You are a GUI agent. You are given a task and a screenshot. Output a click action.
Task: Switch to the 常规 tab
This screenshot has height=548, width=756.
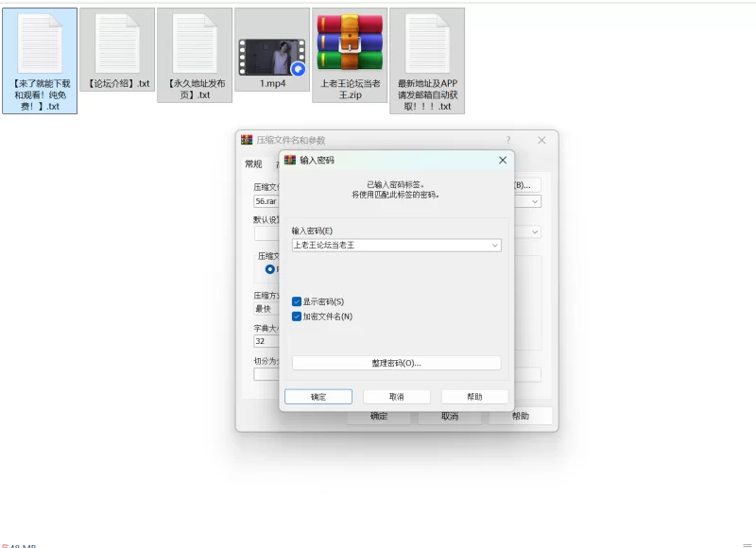[253, 164]
